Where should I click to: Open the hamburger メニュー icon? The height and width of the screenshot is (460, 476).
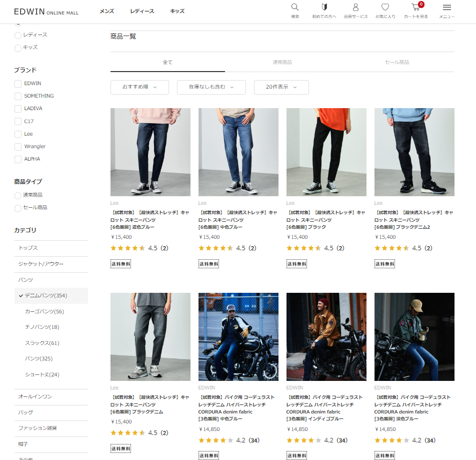tap(447, 8)
